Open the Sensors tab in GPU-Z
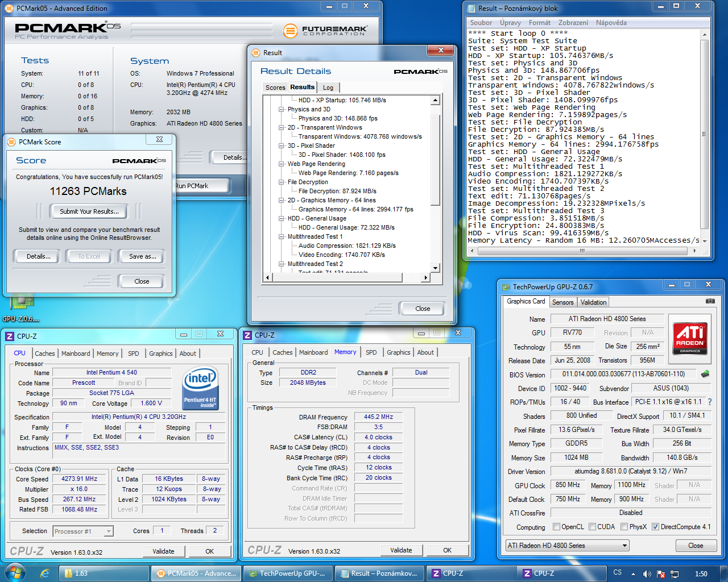Image resolution: width=728 pixels, height=582 pixels. tap(563, 302)
